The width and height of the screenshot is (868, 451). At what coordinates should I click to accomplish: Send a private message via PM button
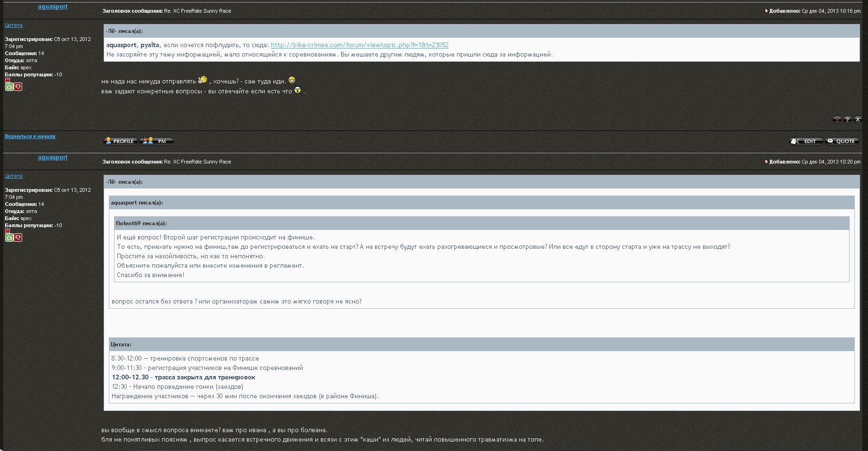point(156,141)
